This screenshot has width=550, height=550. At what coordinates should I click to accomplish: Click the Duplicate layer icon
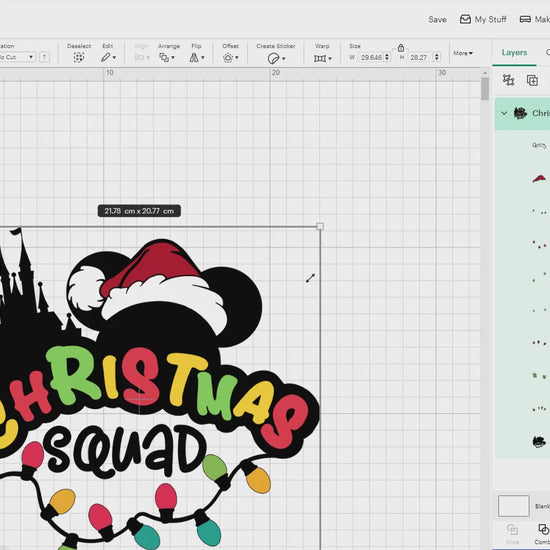pos(532,80)
